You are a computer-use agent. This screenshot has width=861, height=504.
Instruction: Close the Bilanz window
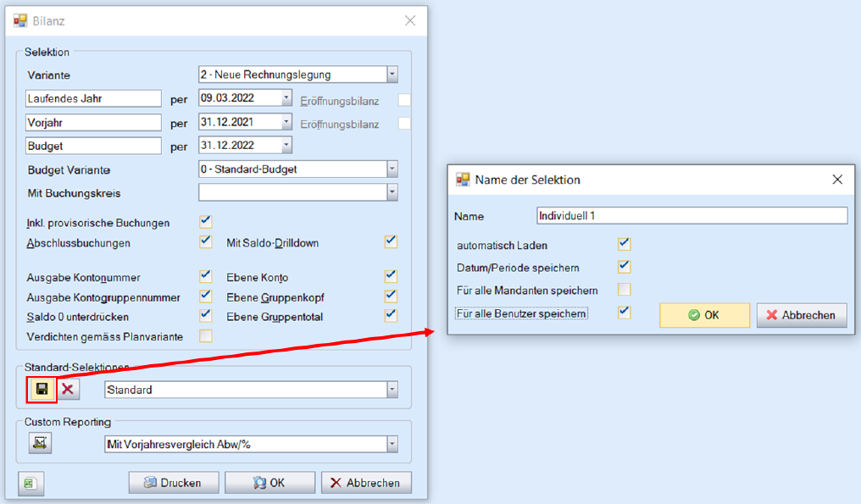pos(410,20)
